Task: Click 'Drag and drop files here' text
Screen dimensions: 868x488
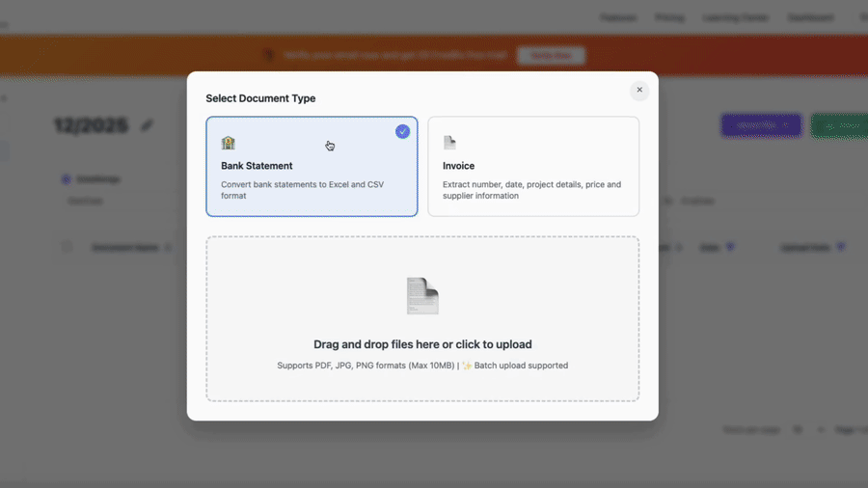Action: point(422,344)
